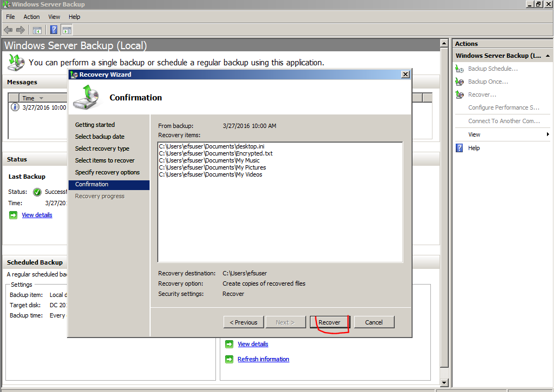Select Backup Schedule... action
Image resolution: width=554 pixels, height=392 pixels.
pos(493,69)
